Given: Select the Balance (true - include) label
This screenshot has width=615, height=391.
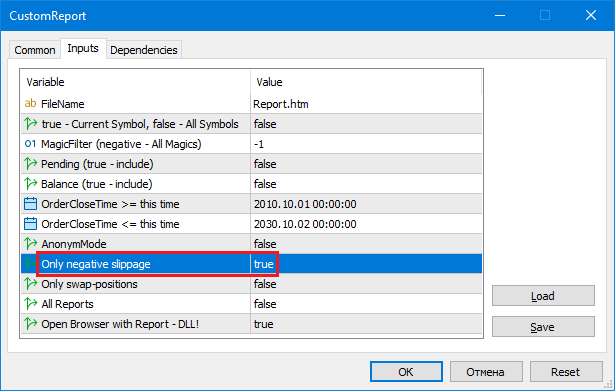Looking at the screenshot, I should click(96, 184).
